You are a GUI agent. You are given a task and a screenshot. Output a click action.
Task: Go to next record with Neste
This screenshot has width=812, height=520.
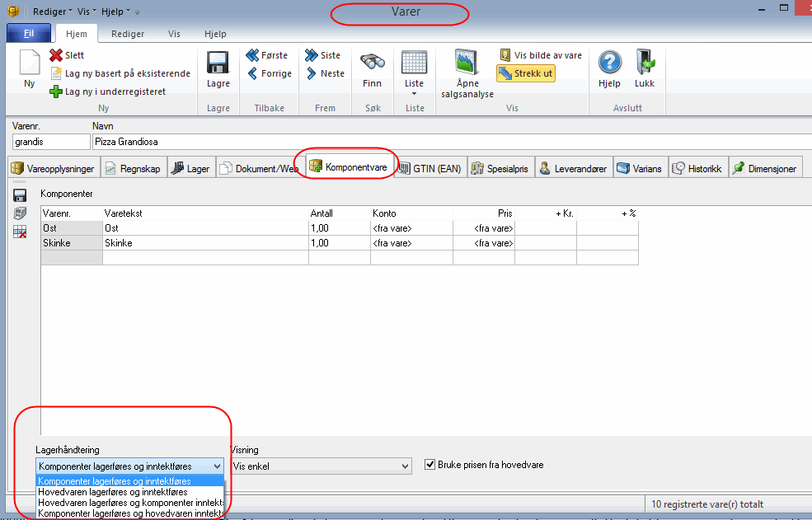[x=325, y=73]
